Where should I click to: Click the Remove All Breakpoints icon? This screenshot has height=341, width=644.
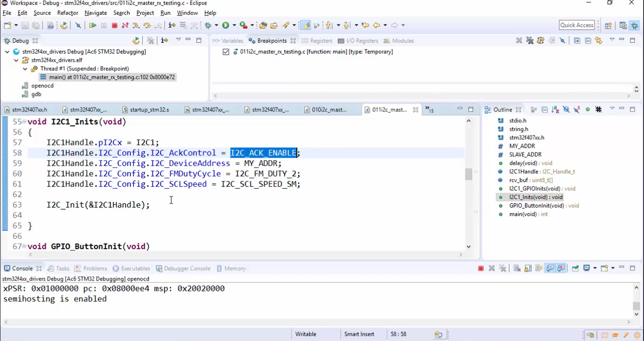tap(530, 41)
